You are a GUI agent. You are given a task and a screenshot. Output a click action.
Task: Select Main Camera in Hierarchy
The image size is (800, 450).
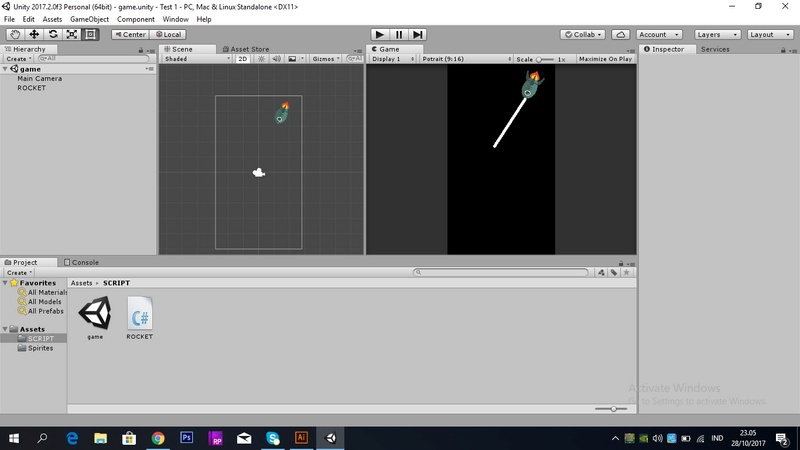point(39,79)
